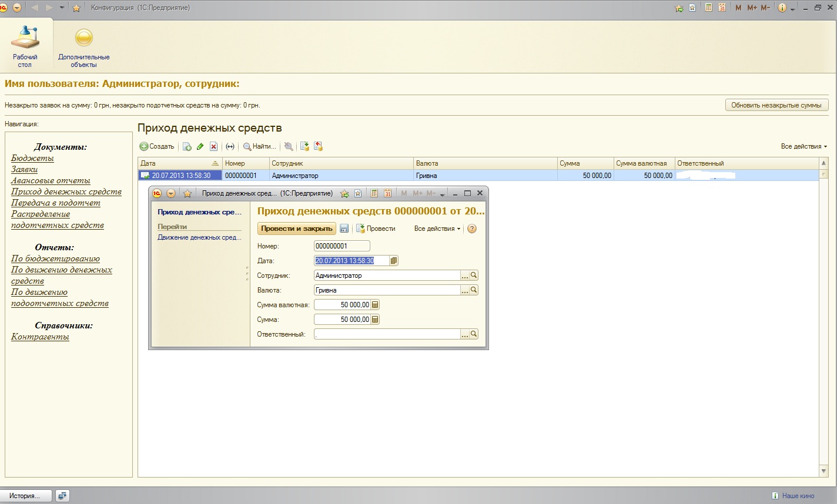Screen dimensions: 837x504
Task: Click Провести и закрыть button
Action: [297, 229]
